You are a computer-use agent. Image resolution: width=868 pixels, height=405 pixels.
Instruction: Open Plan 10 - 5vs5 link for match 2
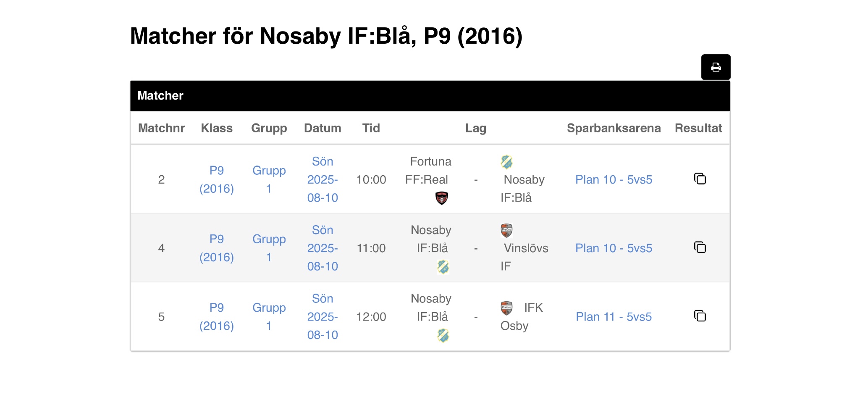click(614, 180)
